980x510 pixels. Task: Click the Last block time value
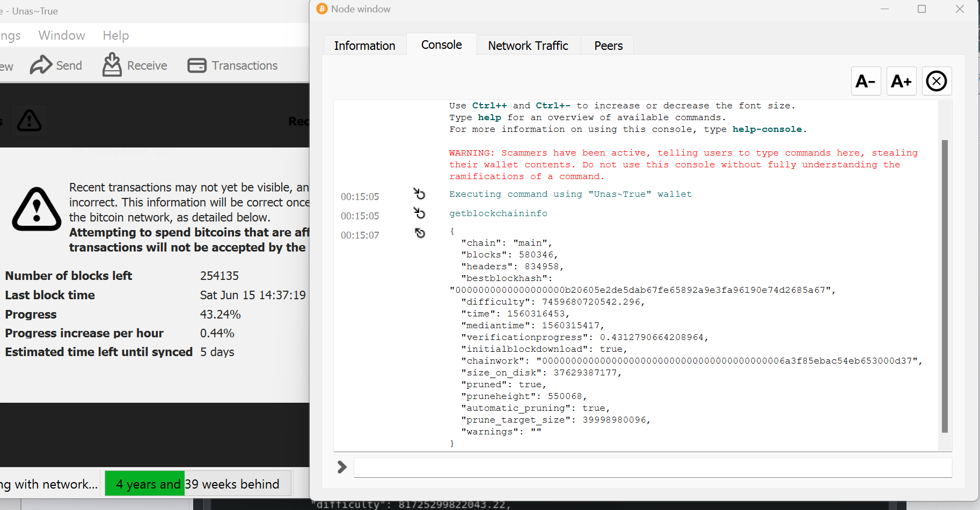(253, 295)
